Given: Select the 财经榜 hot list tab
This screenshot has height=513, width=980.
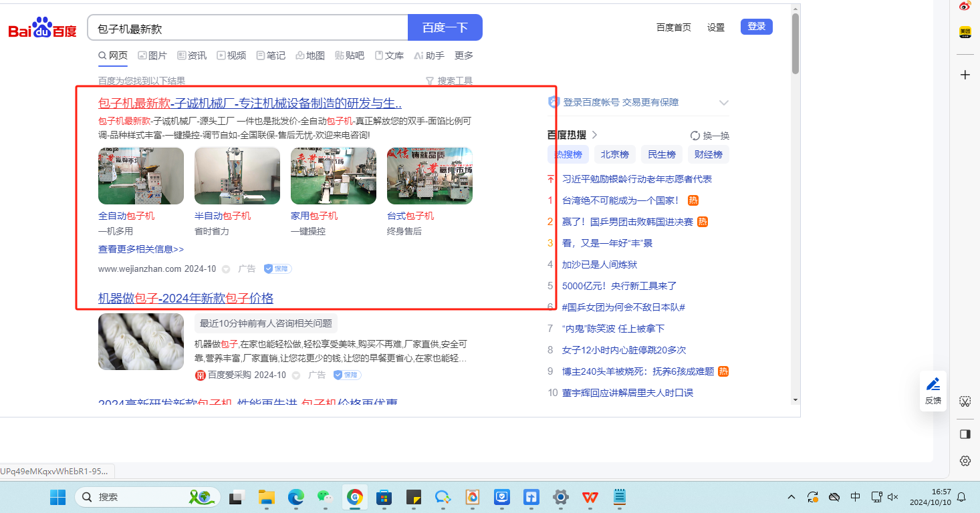Looking at the screenshot, I should tap(709, 154).
